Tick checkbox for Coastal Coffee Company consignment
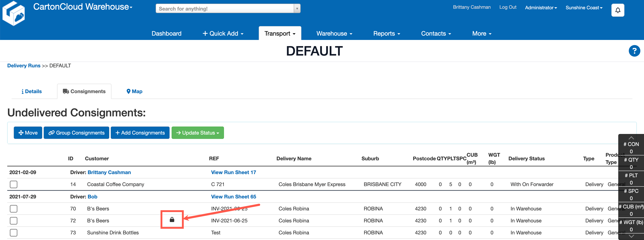Screen dimensions: 644x240 tap(14, 184)
